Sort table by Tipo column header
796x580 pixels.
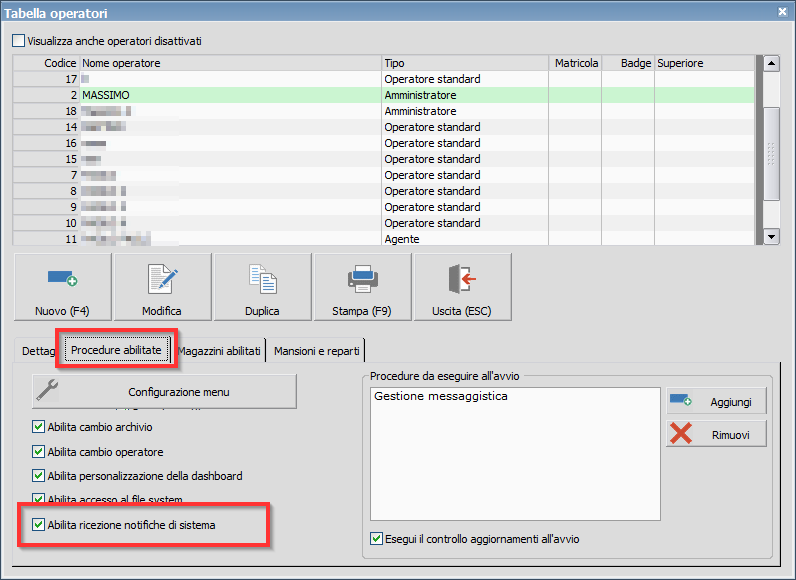464,63
